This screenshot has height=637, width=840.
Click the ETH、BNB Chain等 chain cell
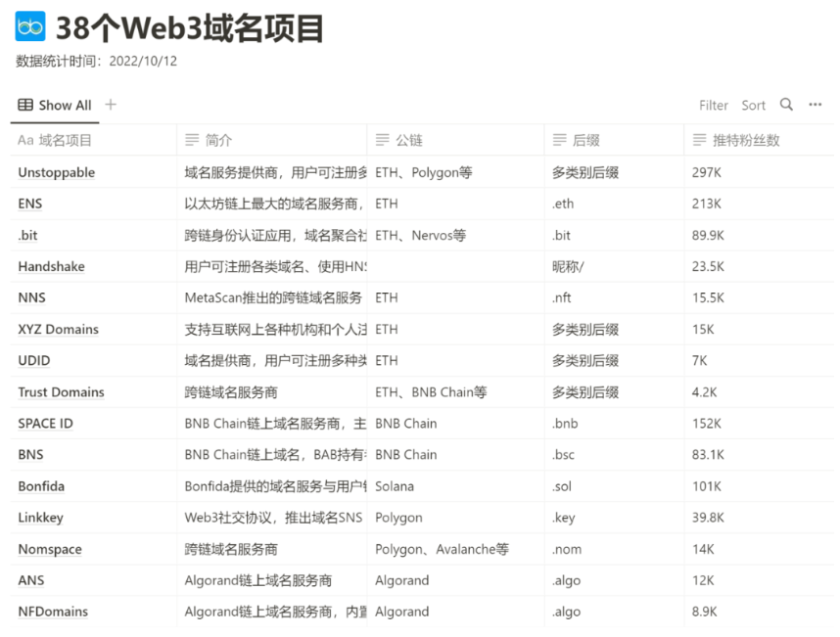[456, 391]
